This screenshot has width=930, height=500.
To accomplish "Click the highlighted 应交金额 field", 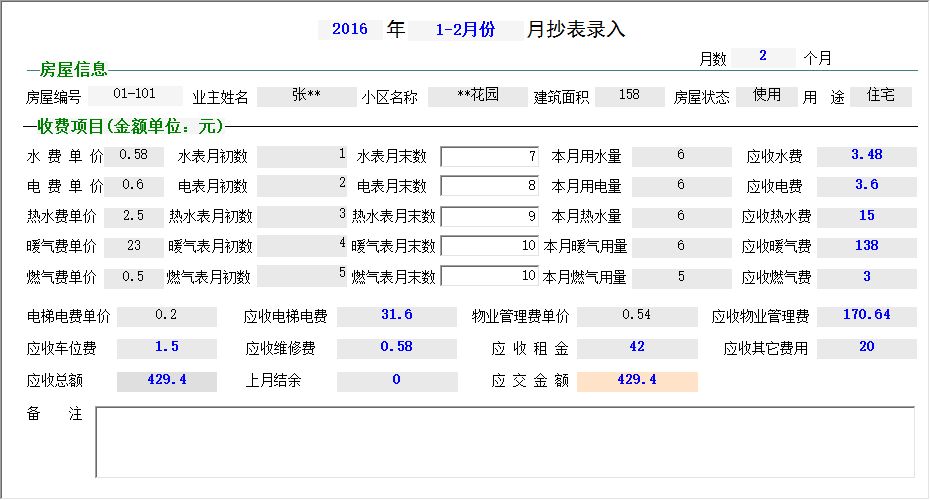I will [x=637, y=381].
